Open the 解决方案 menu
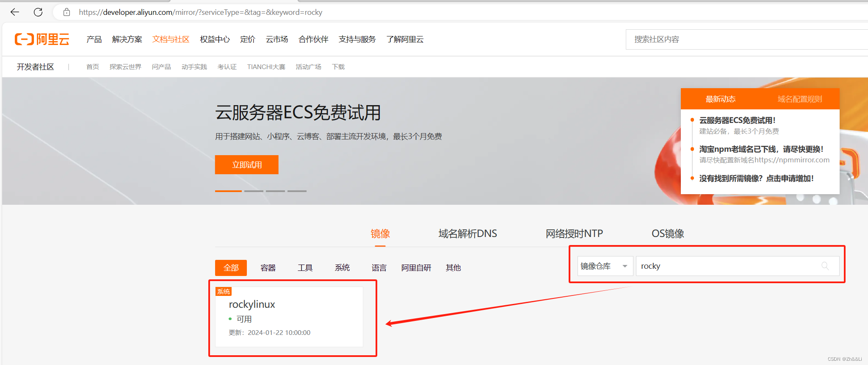This screenshot has height=365, width=868. tap(127, 39)
